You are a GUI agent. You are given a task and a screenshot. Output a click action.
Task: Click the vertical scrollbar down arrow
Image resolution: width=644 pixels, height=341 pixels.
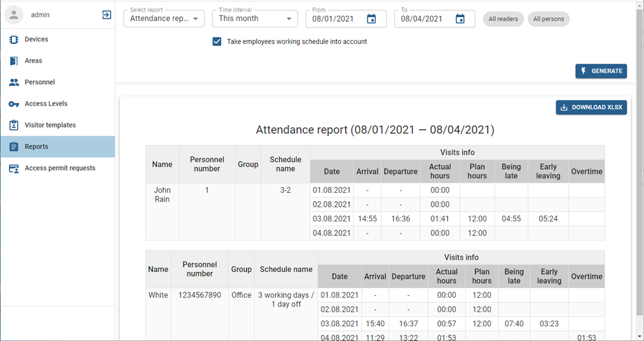point(639,336)
